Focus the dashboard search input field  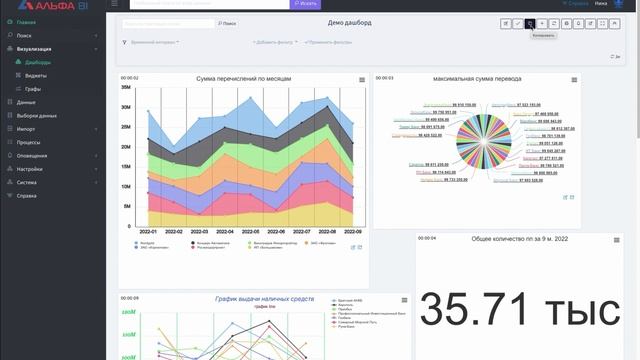(168, 24)
